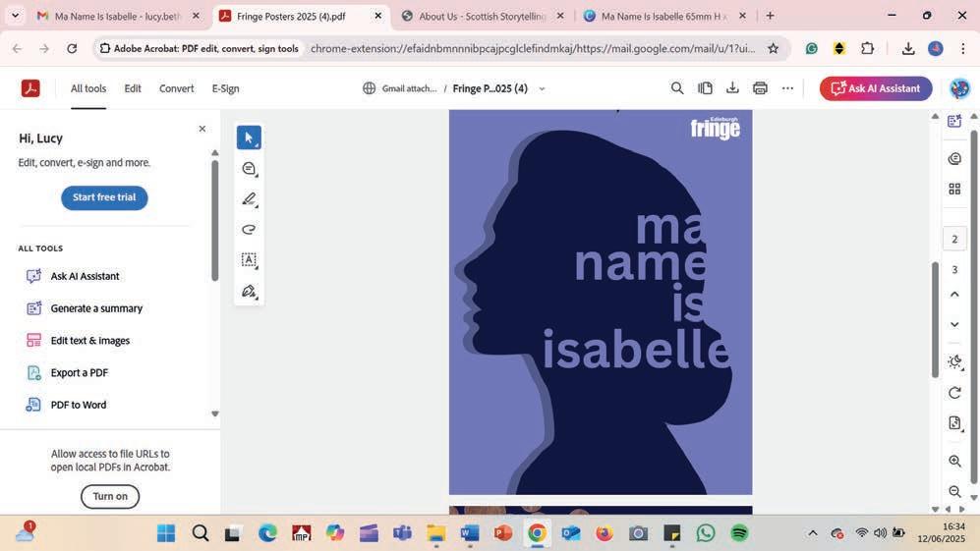Open a new Chrome tab

[770, 16]
